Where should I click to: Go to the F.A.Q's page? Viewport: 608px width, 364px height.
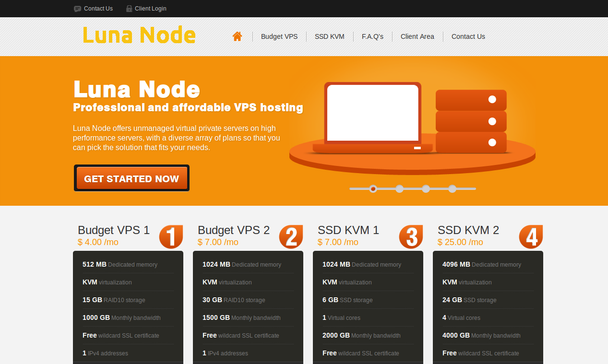372,36
